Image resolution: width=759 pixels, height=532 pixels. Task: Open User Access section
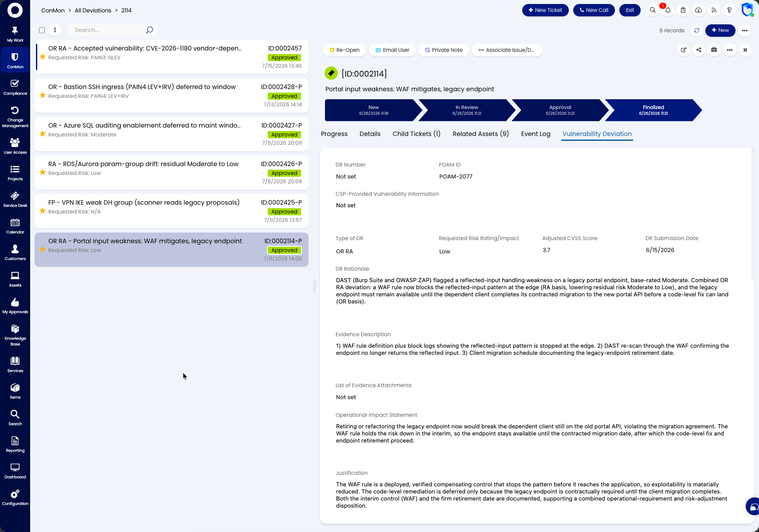[x=15, y=146]
